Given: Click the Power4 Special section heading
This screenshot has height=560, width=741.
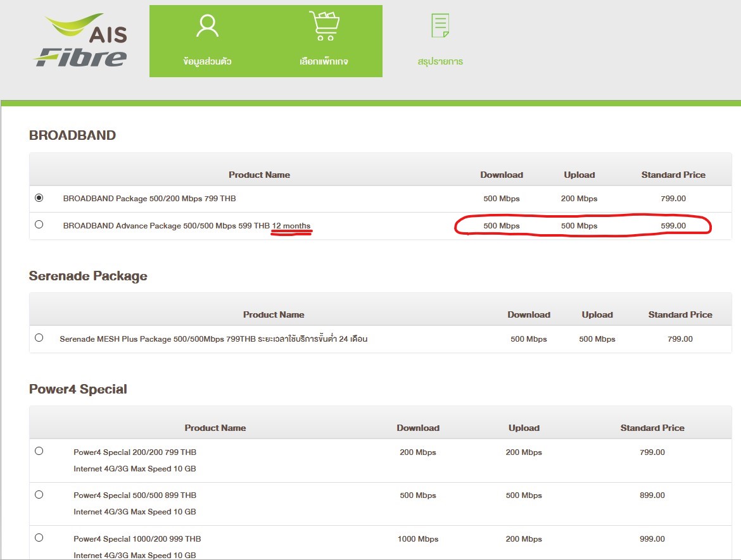Looking at the screenshot, I should [78, 389].
